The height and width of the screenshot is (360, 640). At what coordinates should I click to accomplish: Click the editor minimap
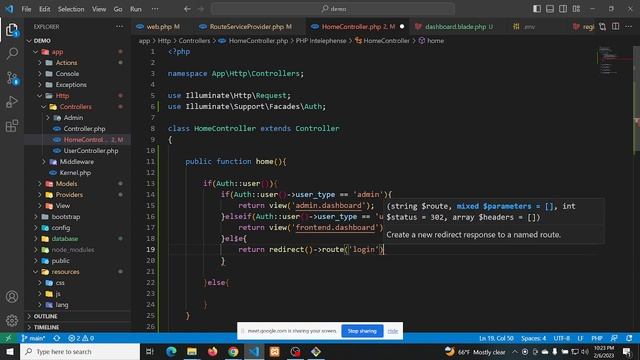[x=614, y=61]
